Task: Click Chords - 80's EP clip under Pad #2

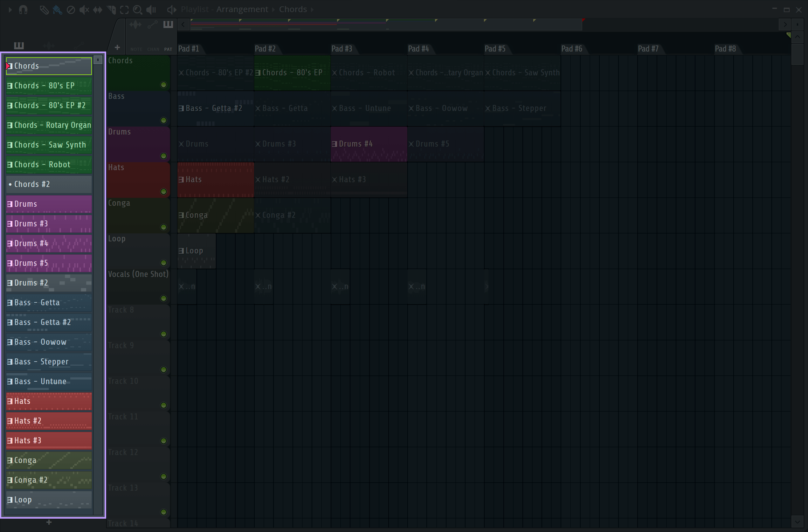Action: tap(292, 73)
